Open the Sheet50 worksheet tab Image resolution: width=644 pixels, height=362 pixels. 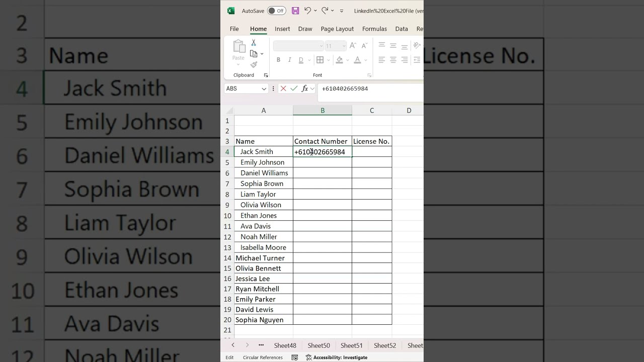pos(319,345)
